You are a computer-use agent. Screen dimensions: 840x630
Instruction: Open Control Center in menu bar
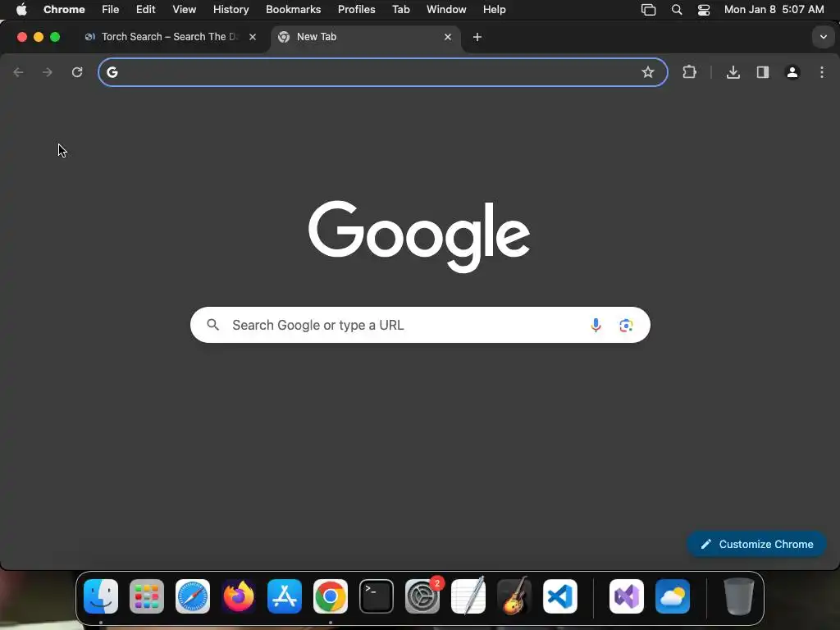(703, 10)
